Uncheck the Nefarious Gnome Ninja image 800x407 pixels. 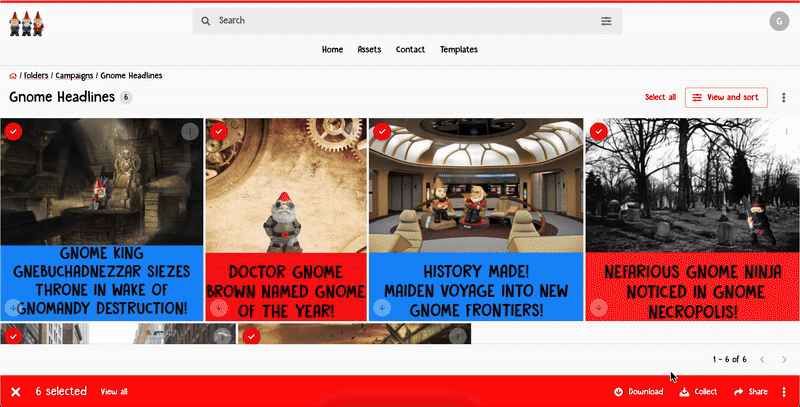(598, 131)
